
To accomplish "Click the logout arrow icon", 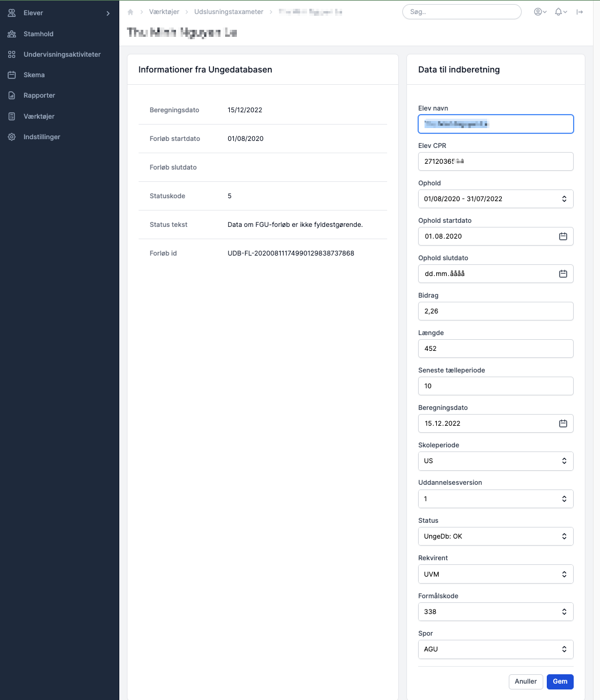I will point(580,12).
